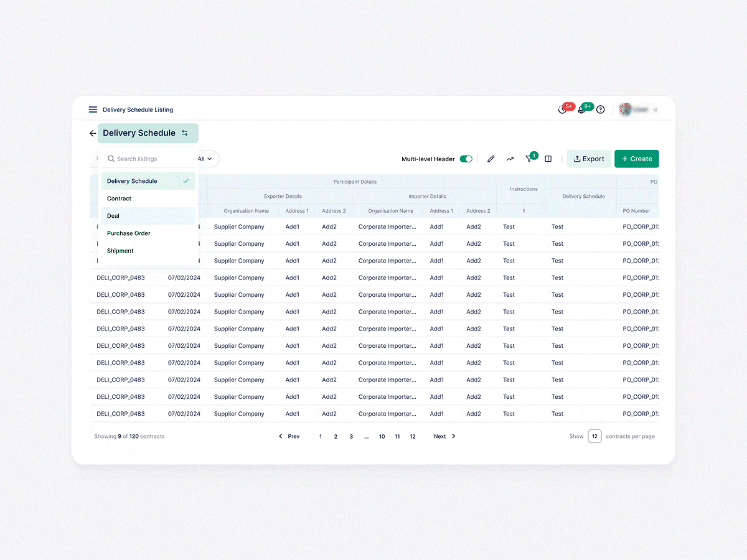Open the filter icon with badge 1
This screenshot has width=747, height=560.
(x=529, y=159)
